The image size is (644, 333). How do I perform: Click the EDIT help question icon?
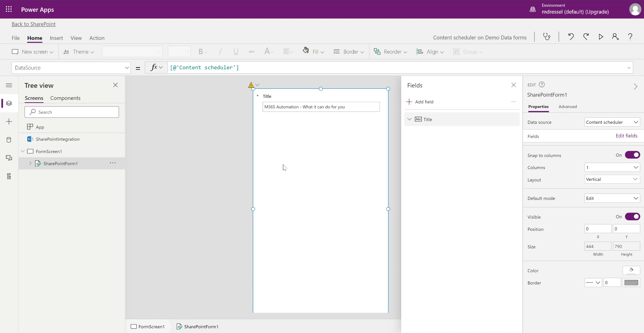(x=541, y=85)
